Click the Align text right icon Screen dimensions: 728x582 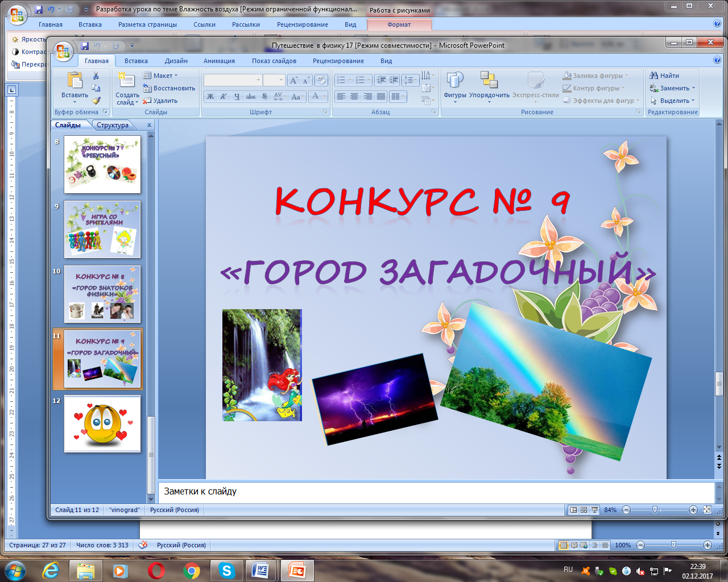(368, 96)
